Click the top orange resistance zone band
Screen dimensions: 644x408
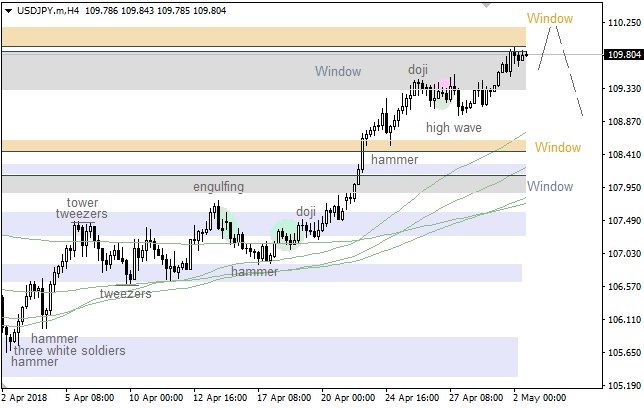[x=260, y=36]
